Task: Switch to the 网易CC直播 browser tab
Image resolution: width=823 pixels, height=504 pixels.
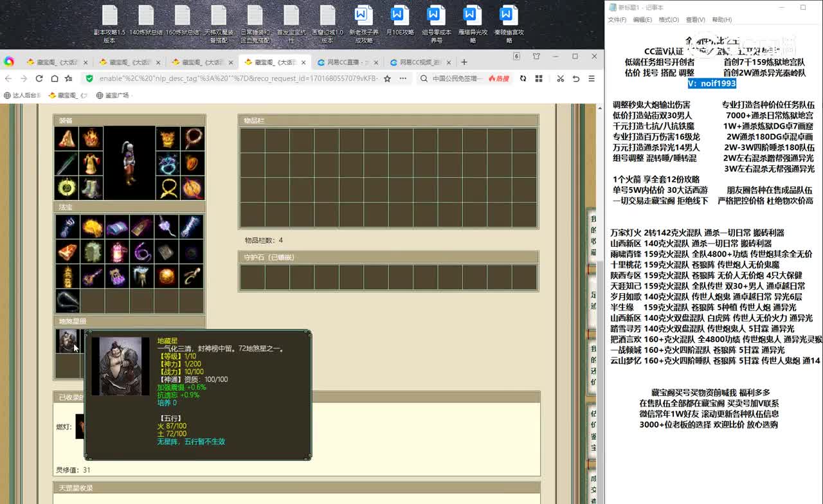Action: (348, 62)
